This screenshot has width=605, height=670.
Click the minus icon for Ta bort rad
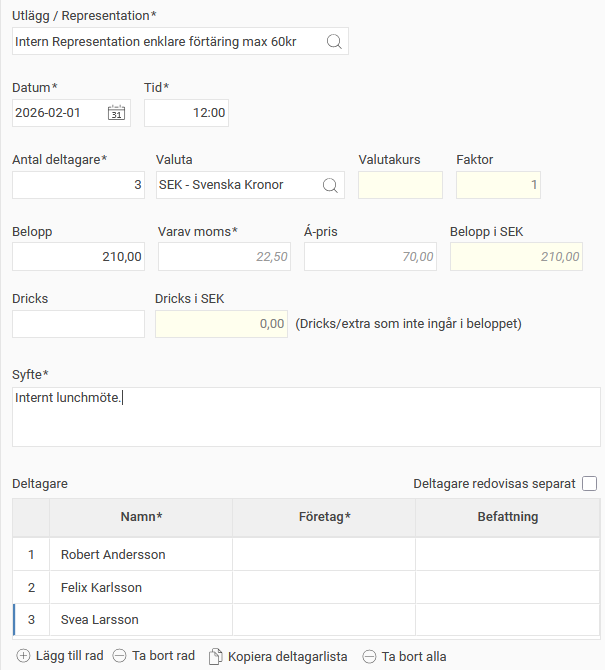pyautogui.click(x=119, y=657)
